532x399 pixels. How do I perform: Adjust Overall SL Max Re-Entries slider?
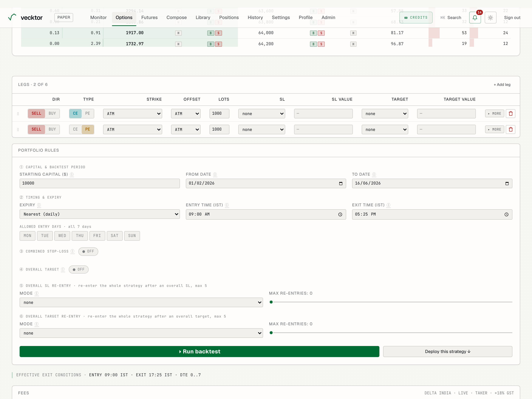point(391,302)
